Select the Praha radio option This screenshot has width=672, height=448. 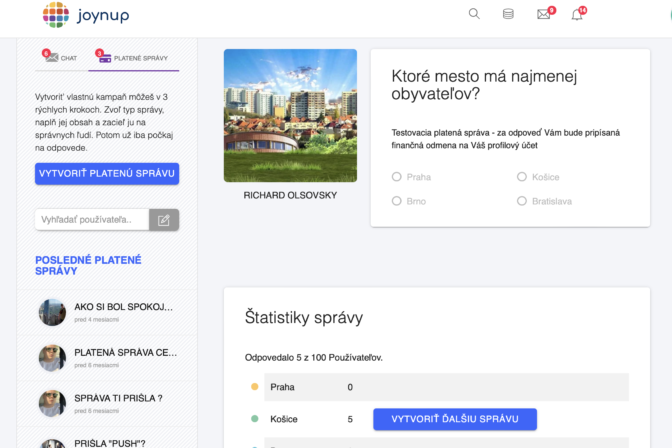click(x=396, y=177)
